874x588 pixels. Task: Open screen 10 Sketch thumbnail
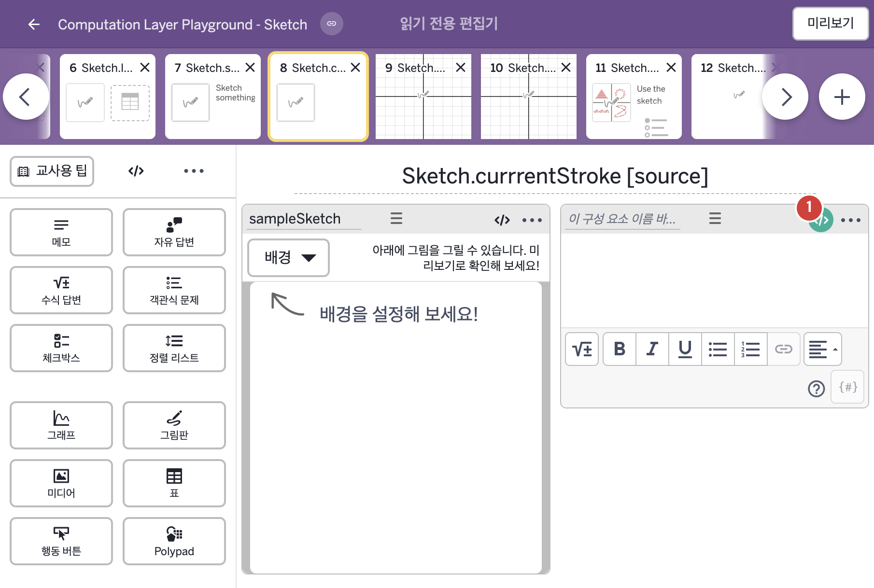pyautogui.click(x=529, y=97)
